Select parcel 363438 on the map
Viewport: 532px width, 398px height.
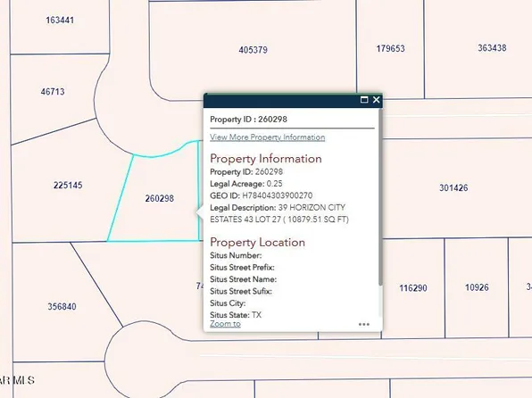492,48
